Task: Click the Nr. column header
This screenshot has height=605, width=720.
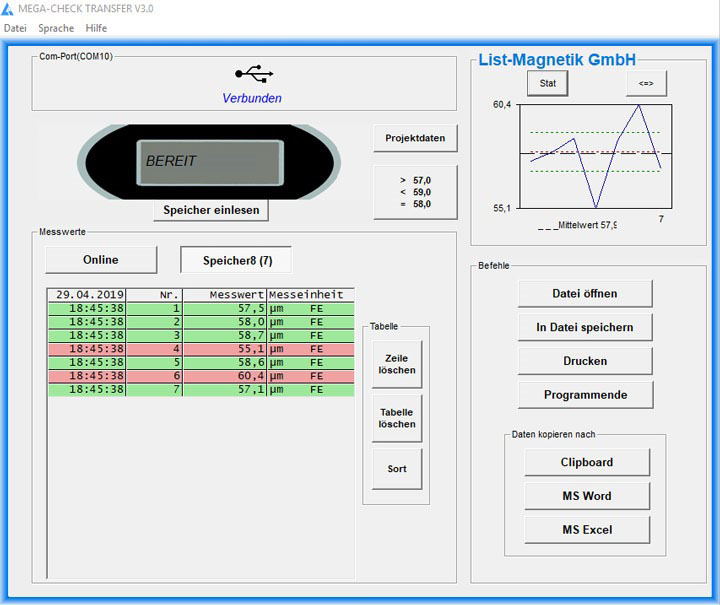Action: 154,295
